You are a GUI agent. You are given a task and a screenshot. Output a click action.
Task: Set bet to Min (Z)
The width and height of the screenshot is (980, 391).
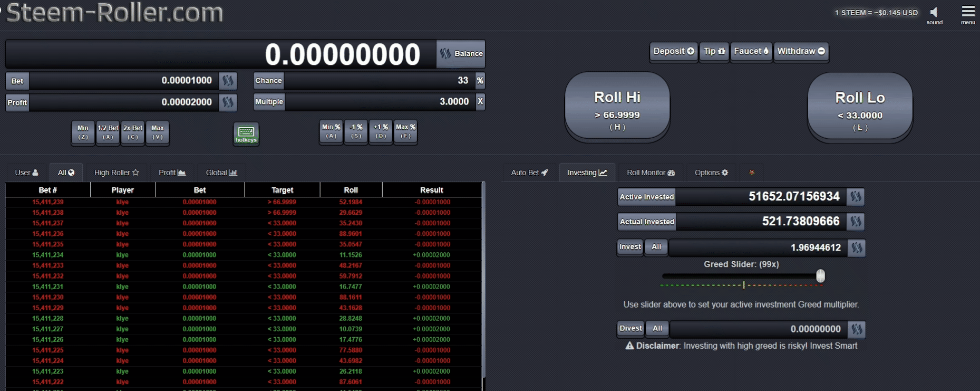point(83,132)
